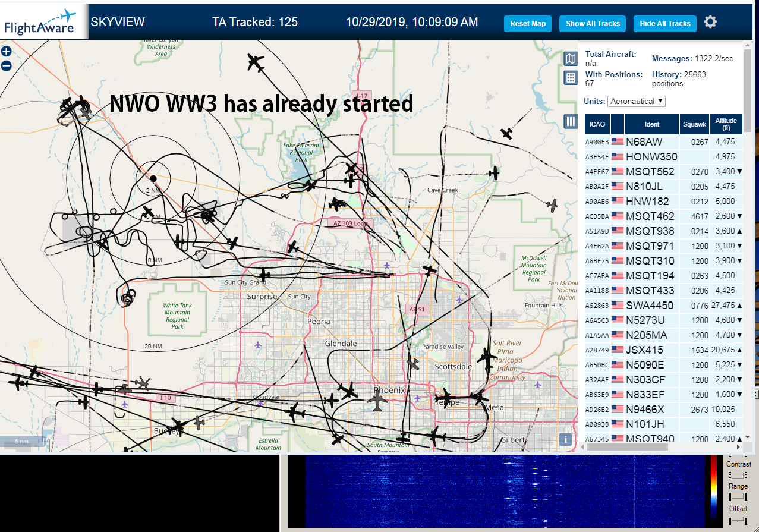Select the JSX415 aircraft row
Viewport: 759px width, 532px height.
point(664,350)
